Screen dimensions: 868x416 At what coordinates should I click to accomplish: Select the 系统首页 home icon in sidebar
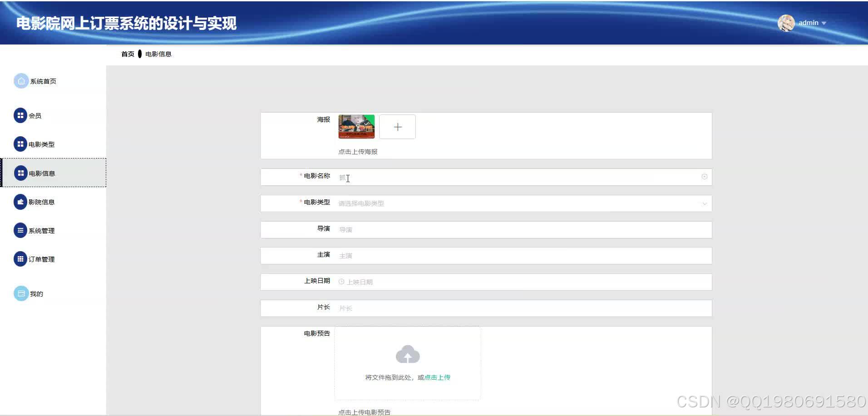[x=20, y=80]
